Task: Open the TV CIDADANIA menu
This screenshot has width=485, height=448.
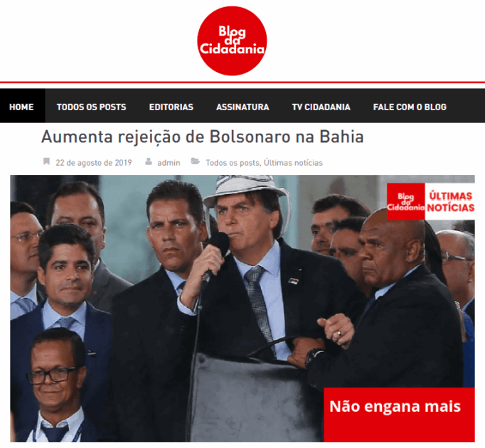Action: tap(321, 107)
